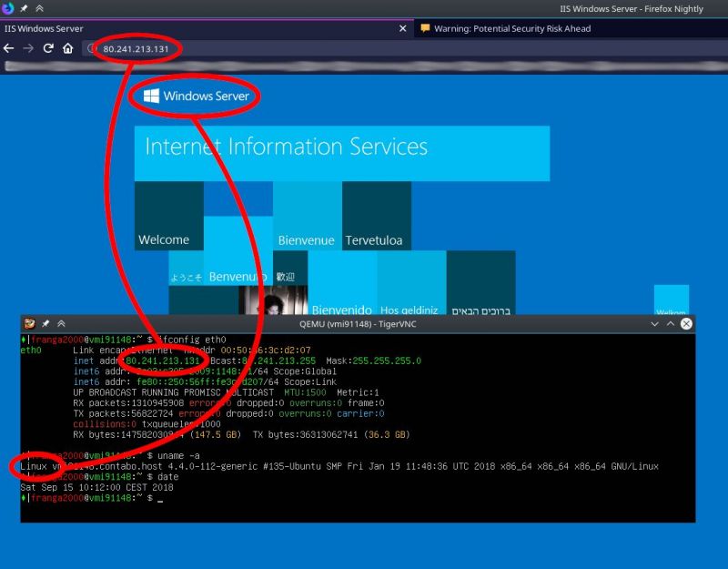
Task: Select the IIS Windows Server tab
Action: point(207,28)
